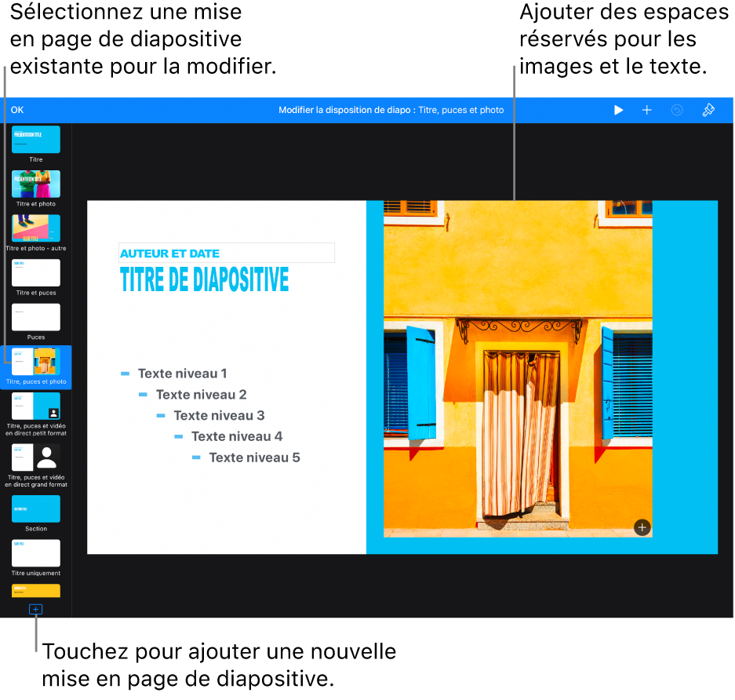Play the slideshow with the play button
Image resolution: width=735 pixels, height=700 pixels.
click(618, 110)
